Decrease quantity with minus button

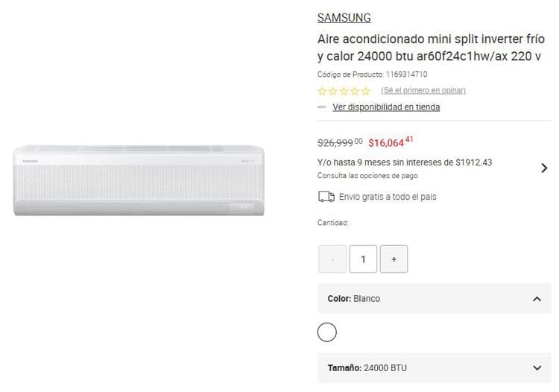coord(332,259)
